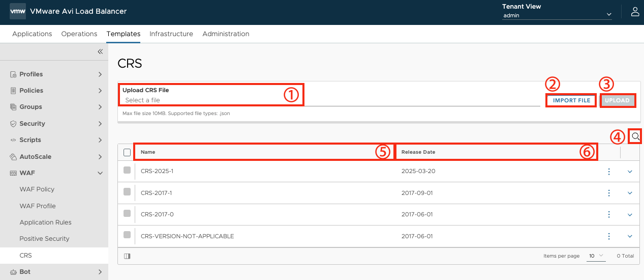Expand the CRS-2017-1 row details
Viewport: 644px width, 280px height.
(x=630, y=193)
